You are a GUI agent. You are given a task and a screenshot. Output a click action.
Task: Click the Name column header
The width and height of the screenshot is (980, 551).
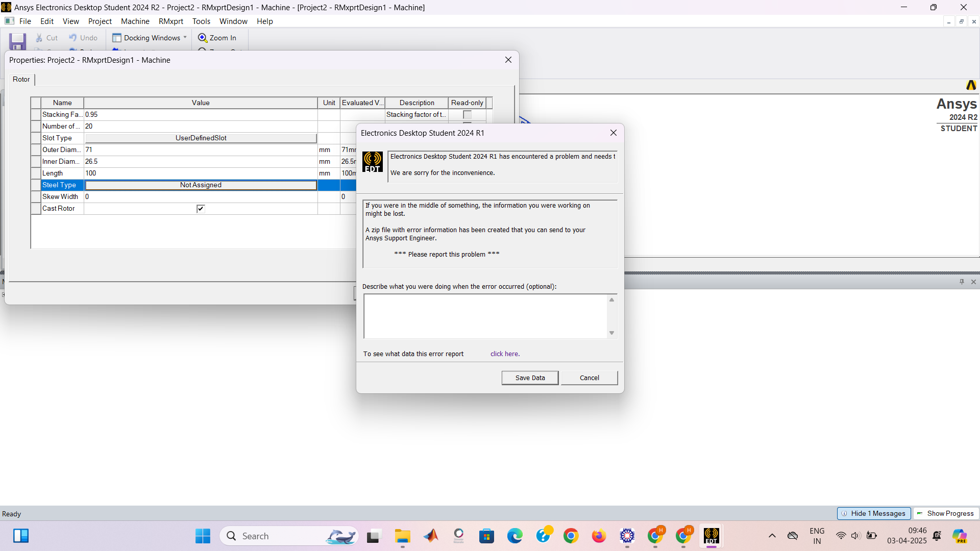tap(62, 103)
